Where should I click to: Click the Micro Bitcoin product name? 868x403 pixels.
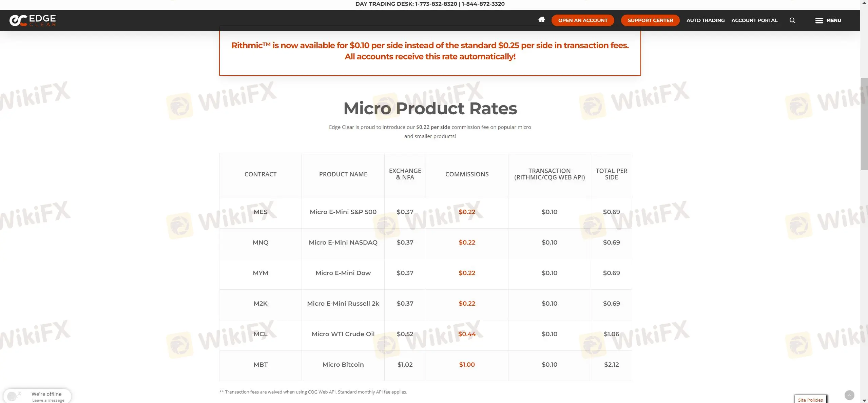[343, 365]
